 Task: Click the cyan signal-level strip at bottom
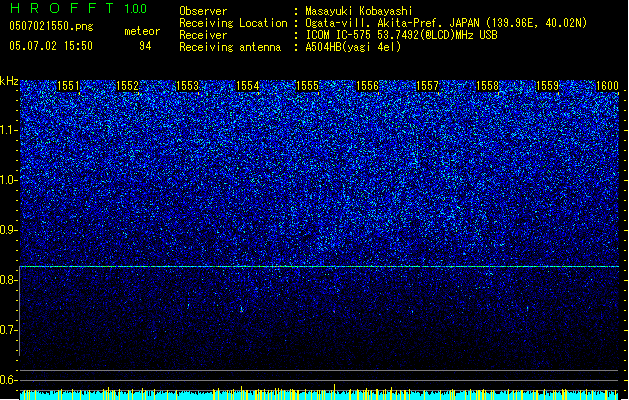tap(319, 395)
